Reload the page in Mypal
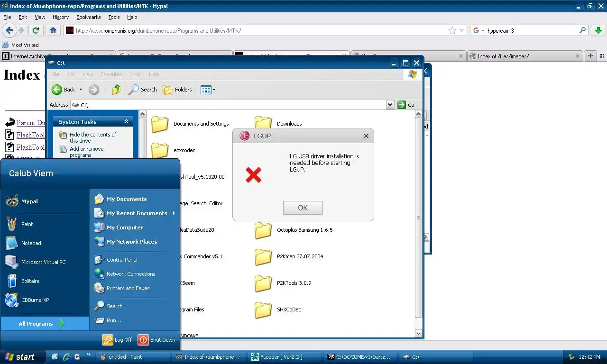The width and height of the screenshot is (607, 364). coord(35,30)
